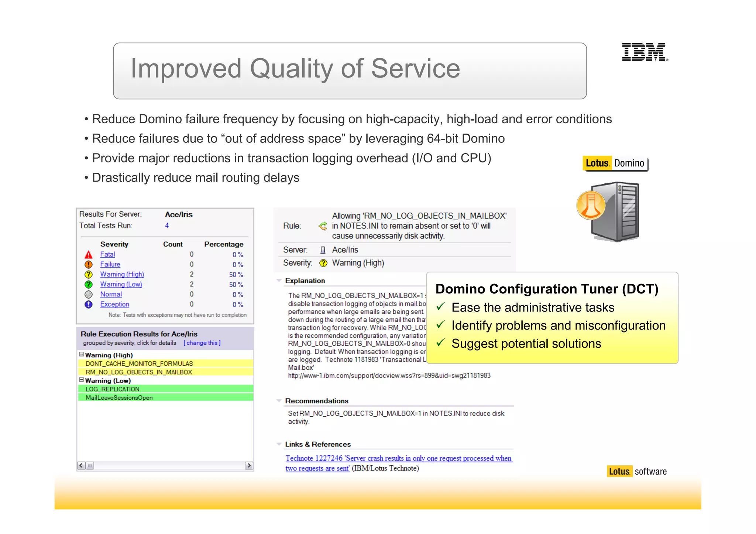
Task: Click the gray Normal severity circle icon
Action: pos(89,294)
